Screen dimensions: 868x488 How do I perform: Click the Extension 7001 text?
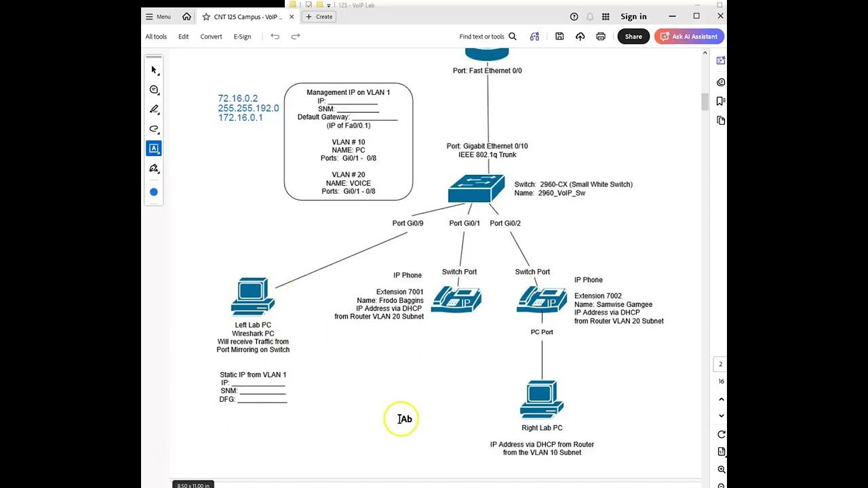pos(400,292)
